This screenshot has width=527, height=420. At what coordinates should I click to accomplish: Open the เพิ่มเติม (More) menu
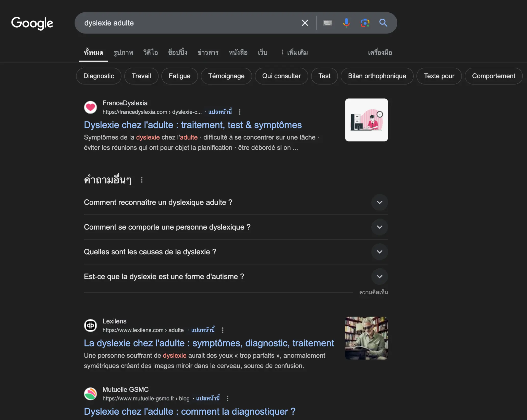294,53
